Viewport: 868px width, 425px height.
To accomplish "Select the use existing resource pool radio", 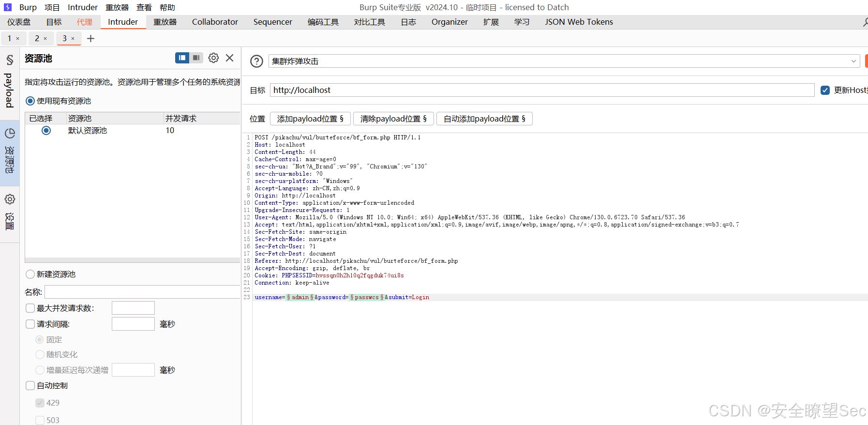I will tap(30, 101).
